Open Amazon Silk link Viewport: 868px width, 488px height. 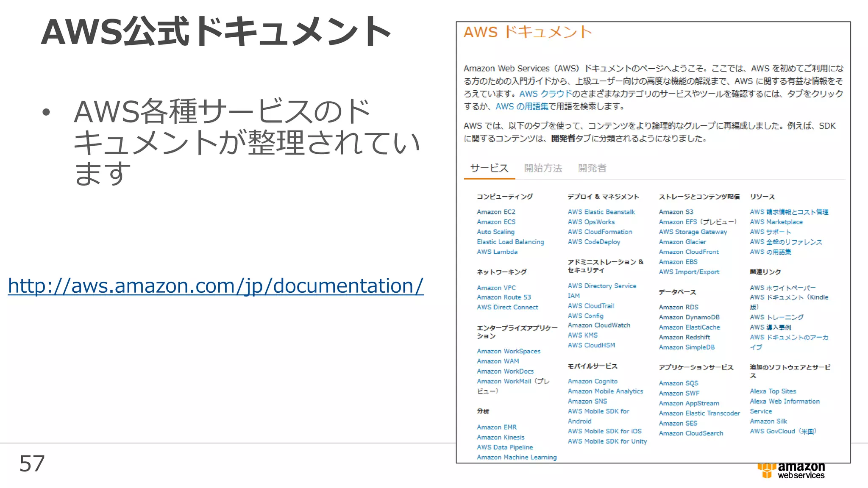click(768, 421)
